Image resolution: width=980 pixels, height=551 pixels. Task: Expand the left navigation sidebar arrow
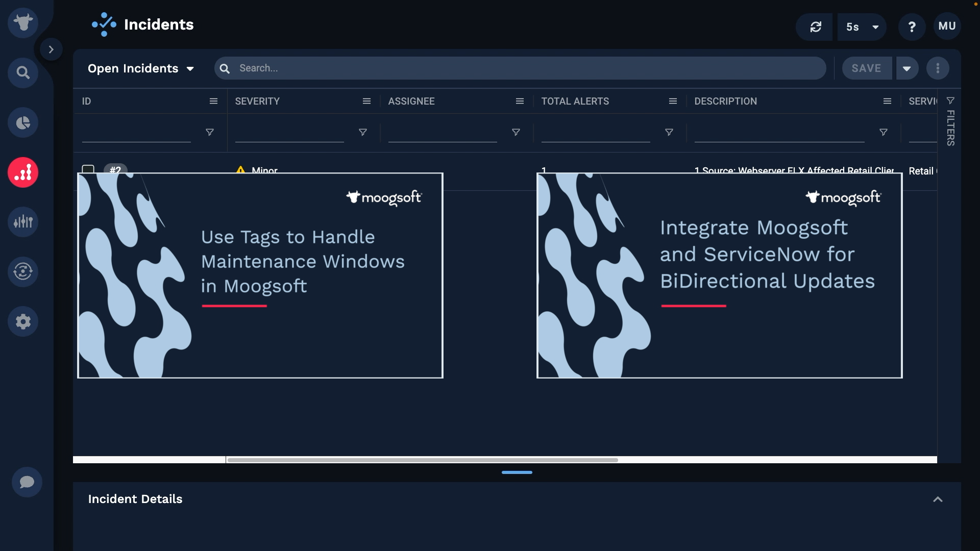point(51,49)
